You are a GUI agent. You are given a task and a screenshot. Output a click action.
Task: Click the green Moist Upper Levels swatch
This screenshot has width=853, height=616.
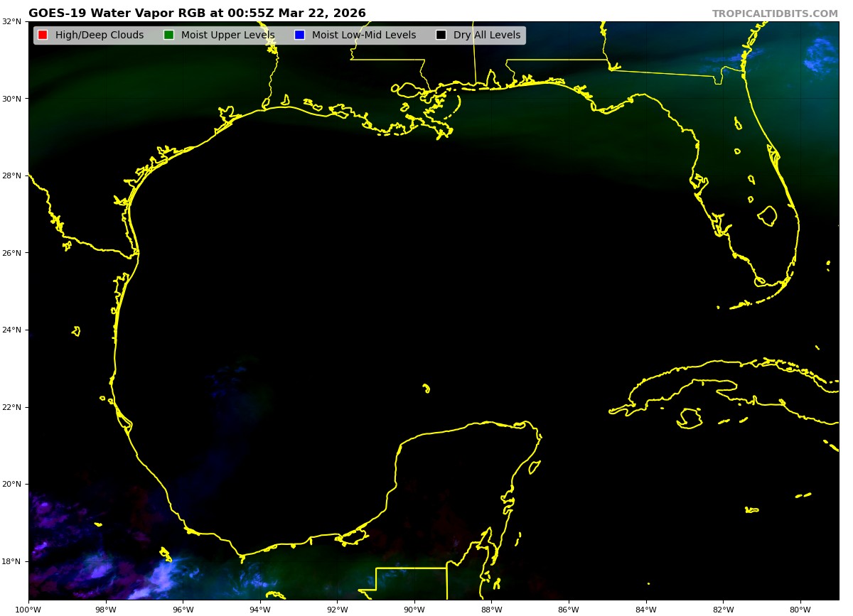click(x=168, y=35)
